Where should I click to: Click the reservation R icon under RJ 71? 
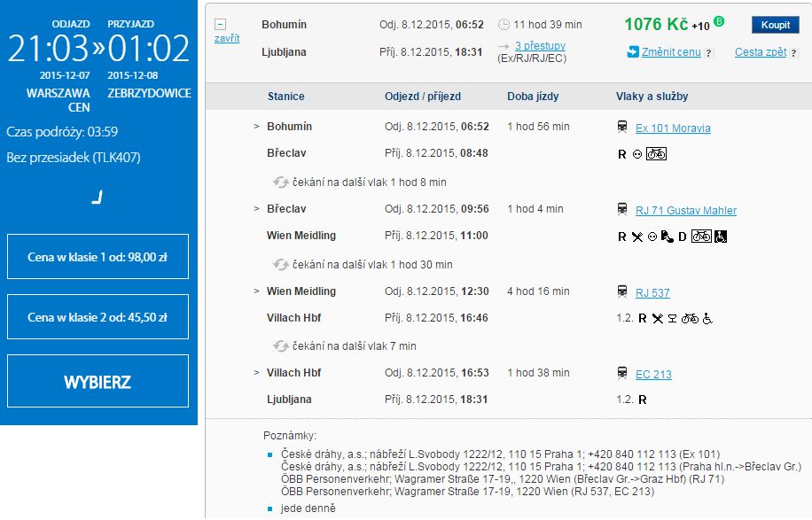click(622, 237)
